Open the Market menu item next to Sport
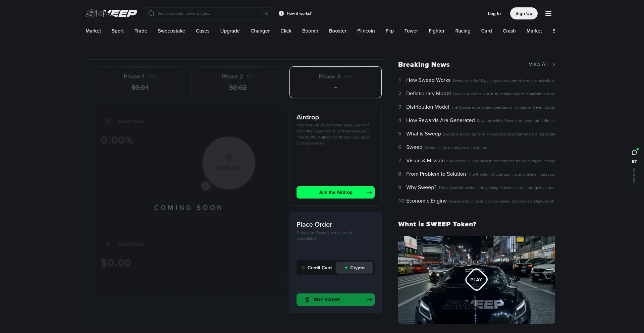This screenshot has height=333, width=644. pos(93,31)
